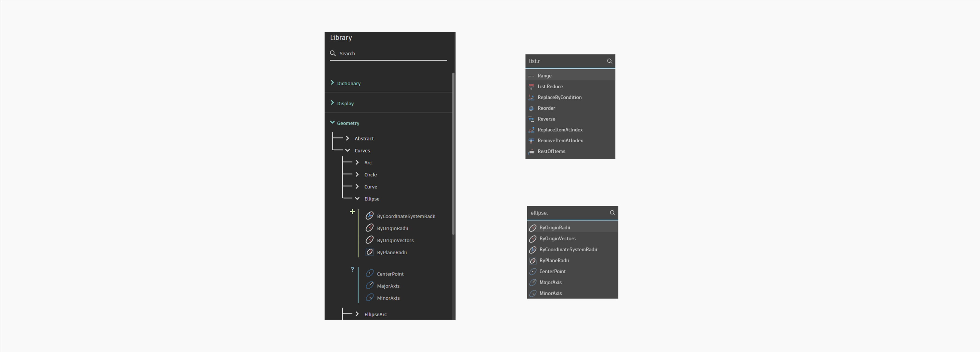Collapse the Ellipse subcategory chevron

coord(357,198)
